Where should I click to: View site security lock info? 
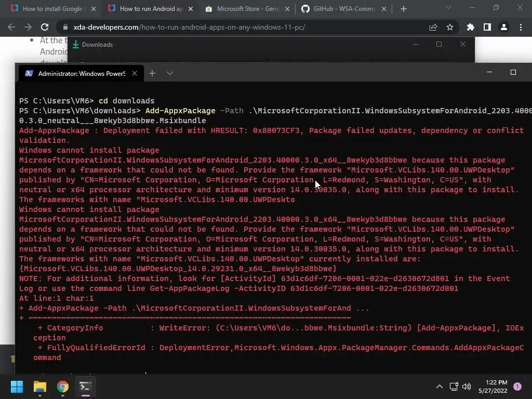(x=65, y=27)
